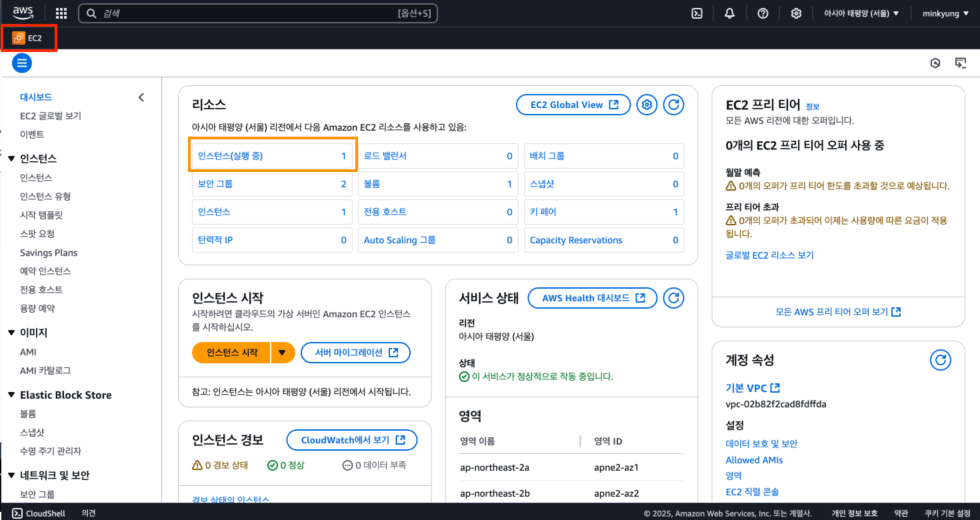Click the 정보 link beside EC2 프리 티어
980x520 pixels.
point(813,107)
